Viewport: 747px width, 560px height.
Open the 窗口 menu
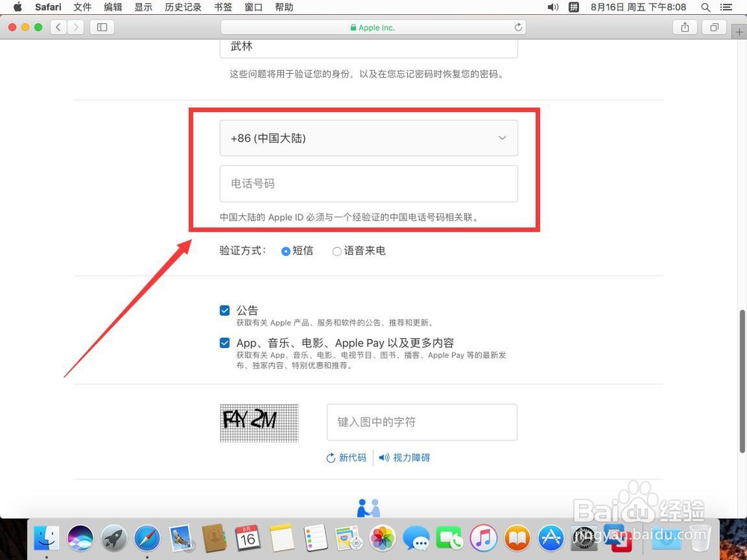click(253, 7)
